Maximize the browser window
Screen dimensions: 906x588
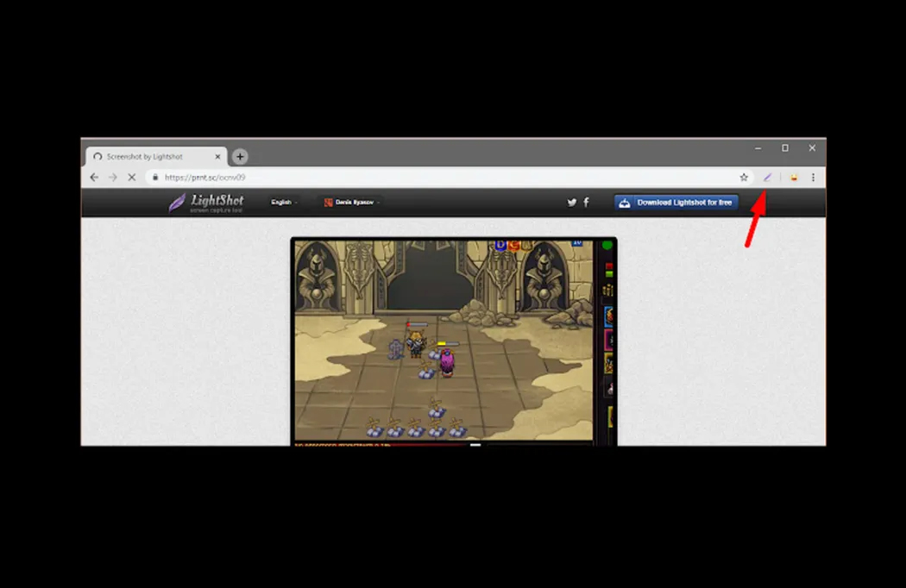click(784, 148)
